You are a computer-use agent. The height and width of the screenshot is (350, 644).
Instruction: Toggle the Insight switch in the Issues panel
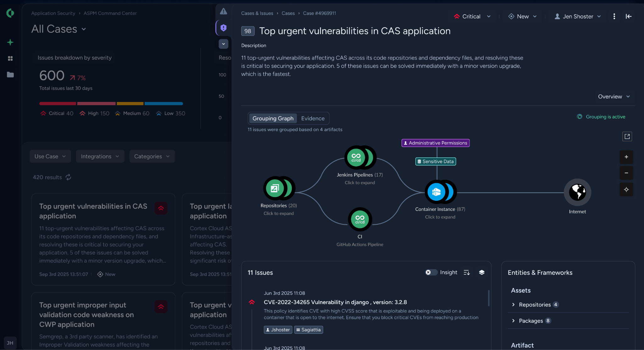click(x=431, y=272)
